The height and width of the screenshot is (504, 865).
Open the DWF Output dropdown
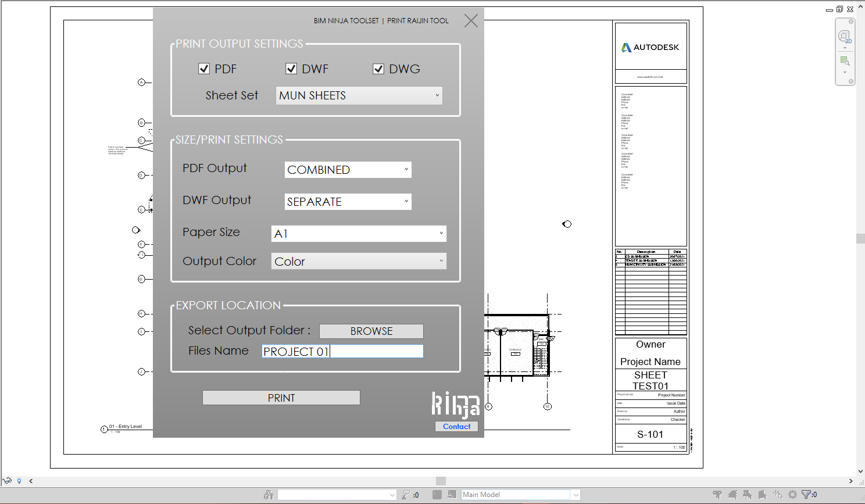point(348,202)
